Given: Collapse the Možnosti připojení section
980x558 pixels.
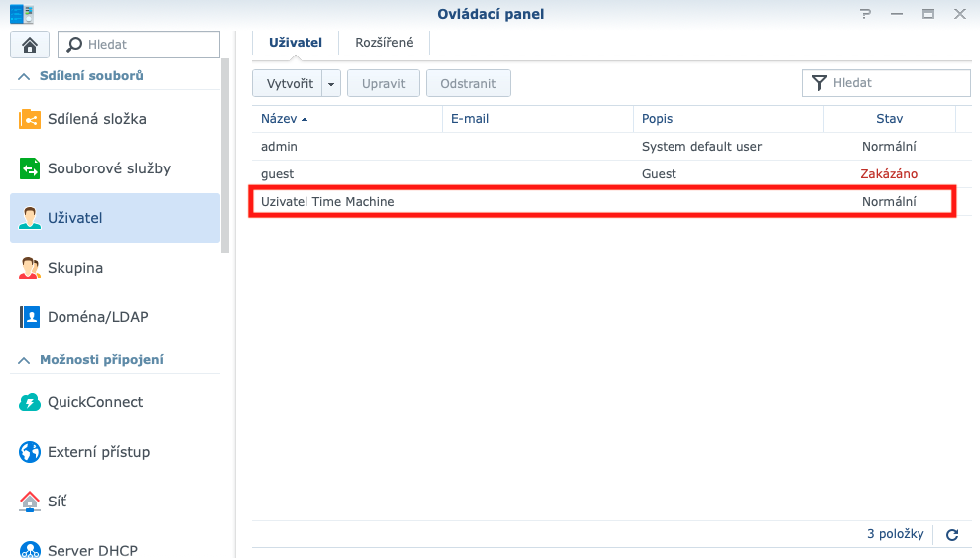Looking at the screenshot, I should click(24, 360).
